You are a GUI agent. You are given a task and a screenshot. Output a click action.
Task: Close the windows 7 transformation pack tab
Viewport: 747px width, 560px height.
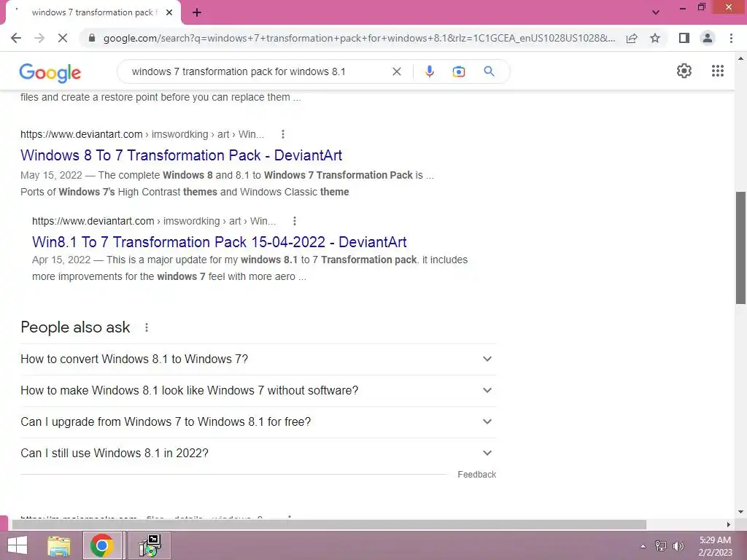coord(169,12)
